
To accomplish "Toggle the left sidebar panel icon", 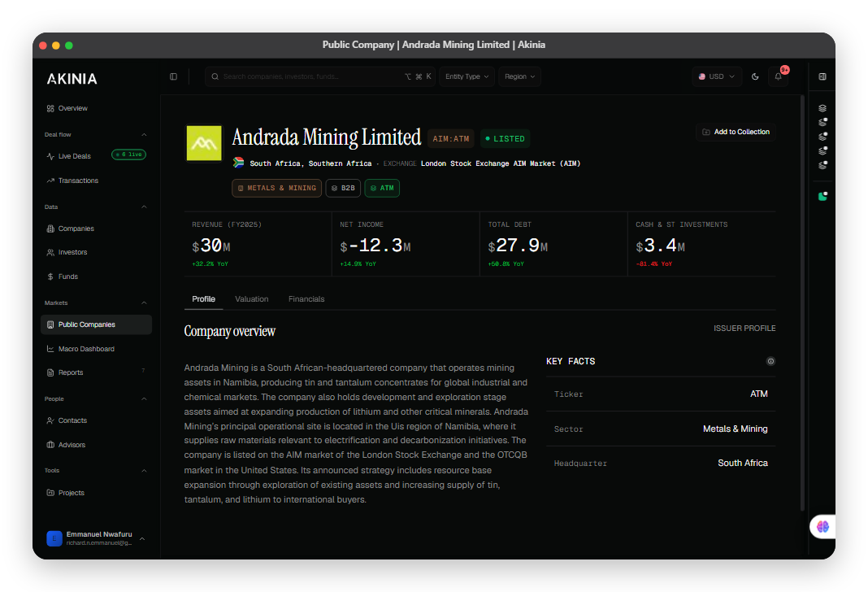I will (173, 76).
